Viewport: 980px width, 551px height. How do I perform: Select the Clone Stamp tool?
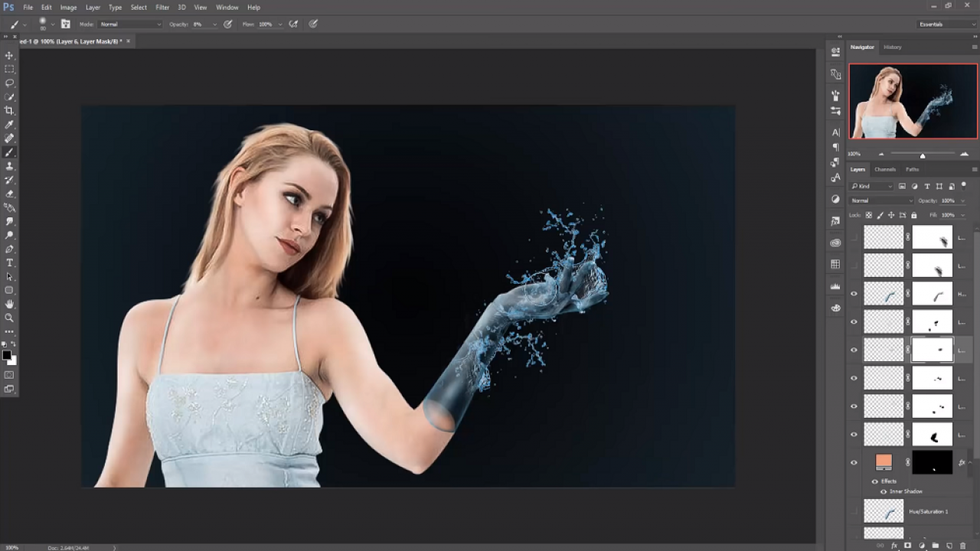[x=9, y=165]
